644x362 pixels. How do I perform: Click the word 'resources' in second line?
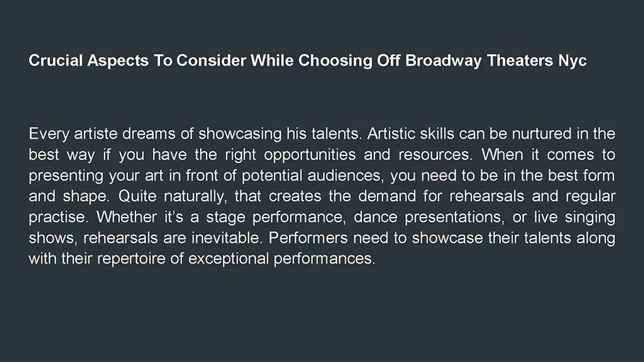pyautogui.click(x=435, y=155)
